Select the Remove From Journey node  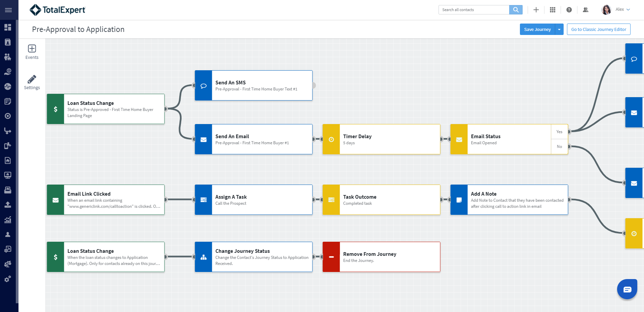coord(381,257)
